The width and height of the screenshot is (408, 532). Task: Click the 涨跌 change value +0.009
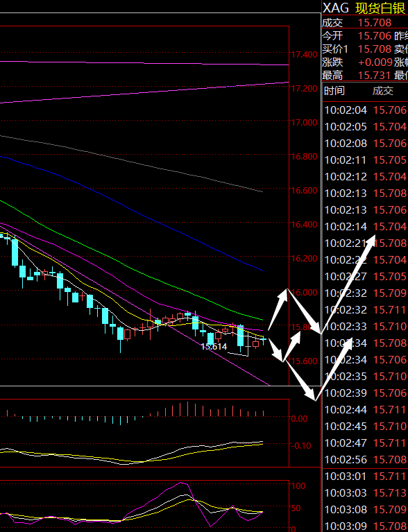(x=375, y=62)
